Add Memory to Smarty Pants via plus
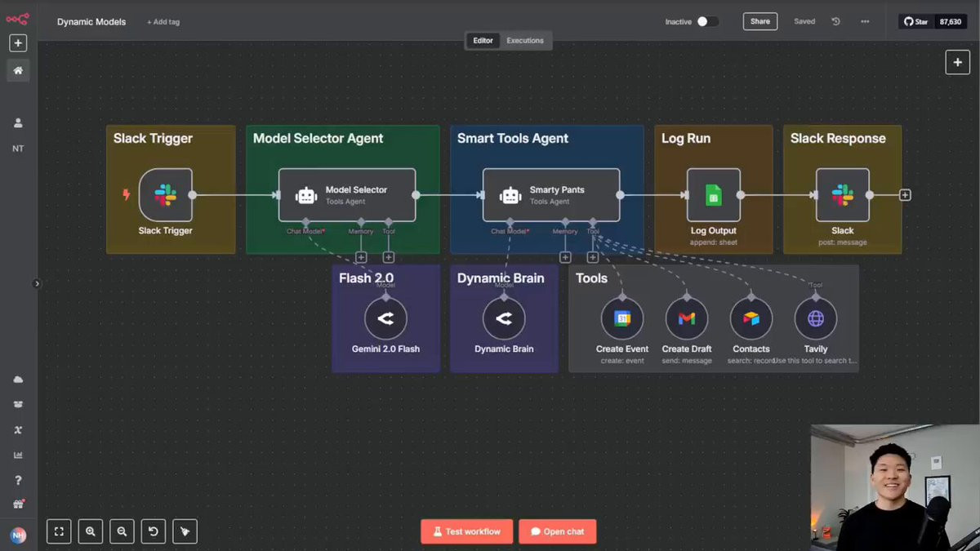This screenshot has width=980, height=551. pyautogui.click(x=565, y=257)
